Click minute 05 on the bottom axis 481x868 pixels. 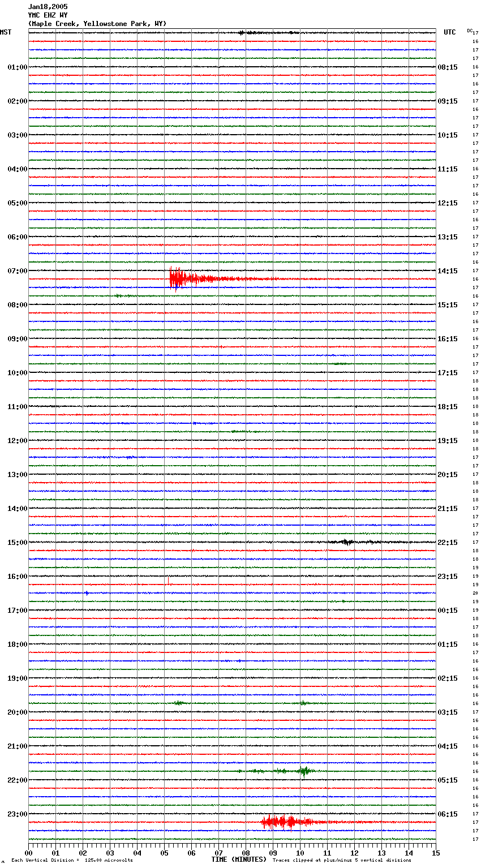coord(164,853)
